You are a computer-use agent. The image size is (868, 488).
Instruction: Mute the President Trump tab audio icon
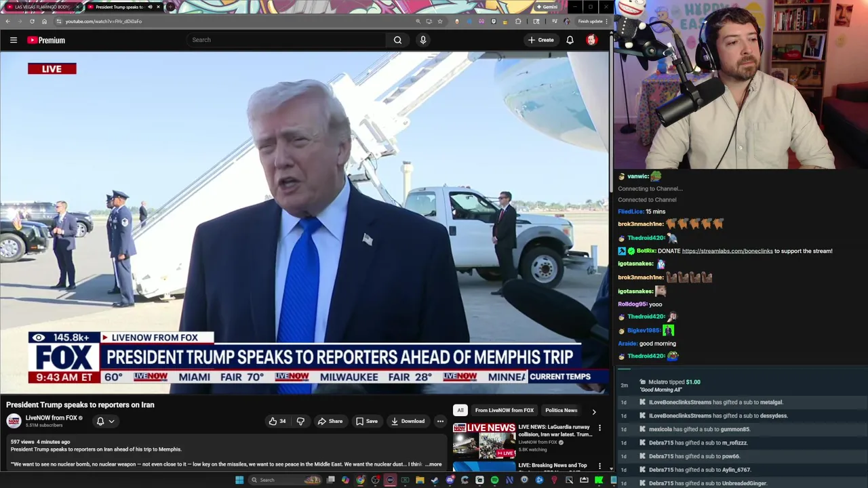tap(150, 7)
